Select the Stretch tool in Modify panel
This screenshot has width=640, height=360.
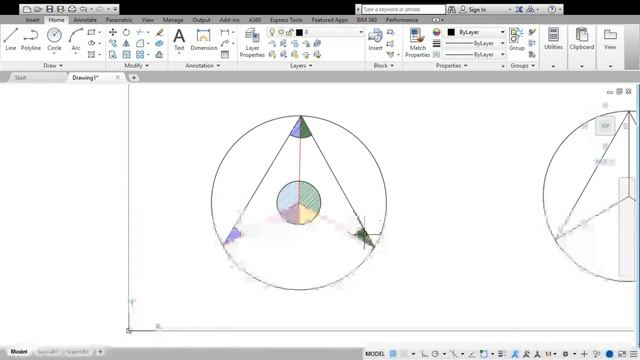pos(113,54)
